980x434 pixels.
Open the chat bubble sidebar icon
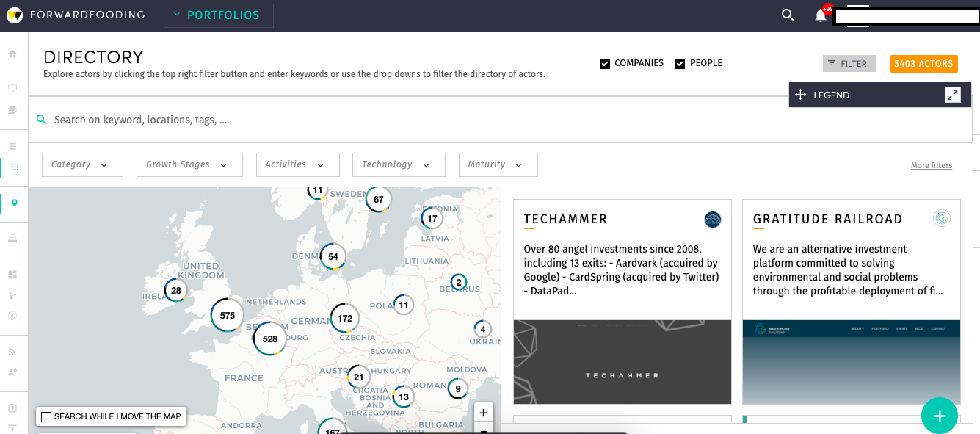coord(12,88)
